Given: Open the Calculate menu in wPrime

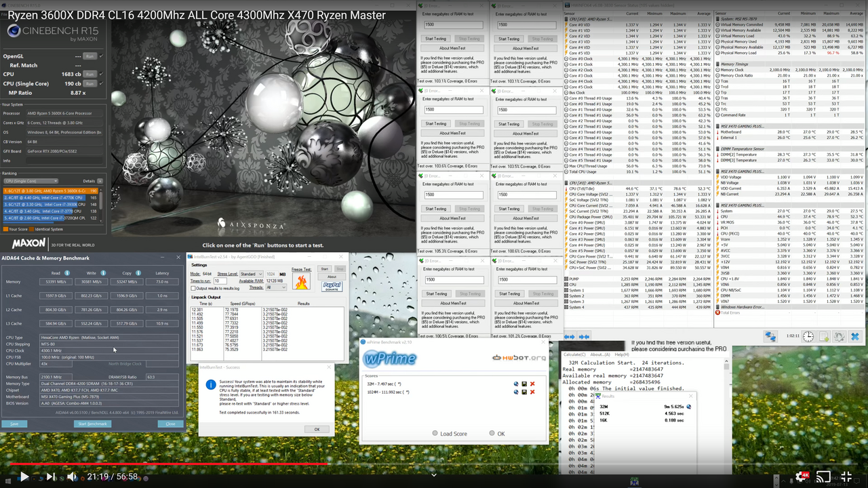Looking at the screenshot, I should [574, 354].
